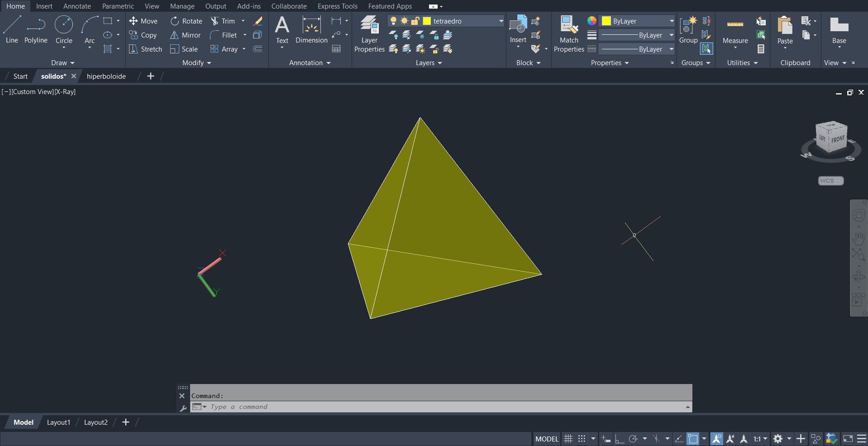Open the Express Tools ribbon tab
Image resolution: width=868 pixels, height=446 pixels.
coord(337,6)
